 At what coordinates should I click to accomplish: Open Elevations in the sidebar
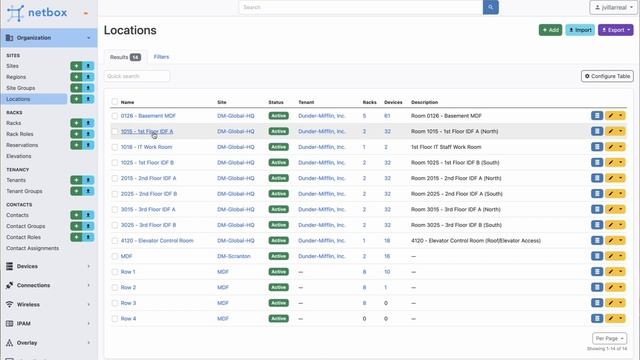click(18, 156)
